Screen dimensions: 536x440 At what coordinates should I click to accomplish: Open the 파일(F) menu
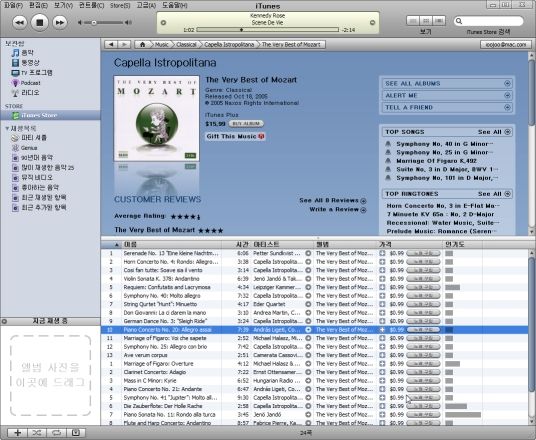pos(13,5)
